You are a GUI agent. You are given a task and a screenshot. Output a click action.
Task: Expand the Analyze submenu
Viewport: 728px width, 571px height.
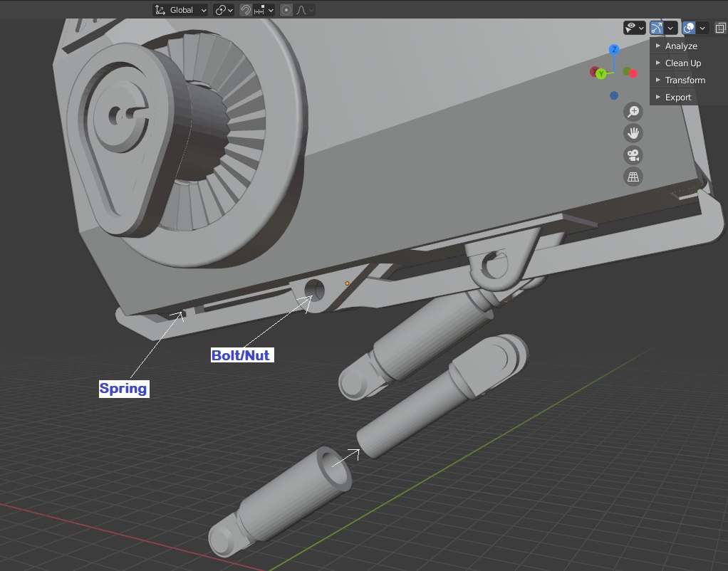[x=681, y=46]
